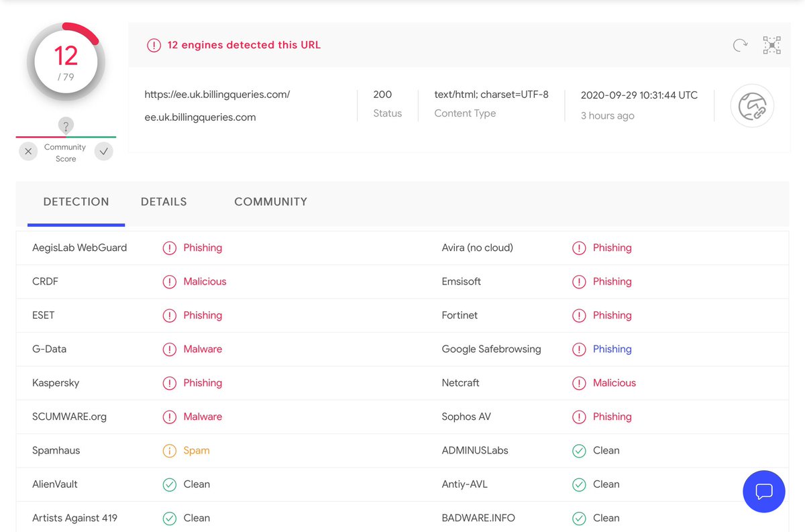805x532 pixels.
Task: Click the reanalyze refresh icon
Action: point(740,45)
